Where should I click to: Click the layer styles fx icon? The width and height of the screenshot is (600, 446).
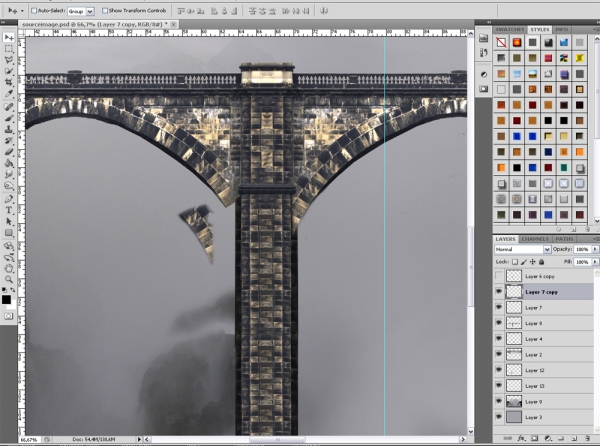tap(521, 438)
